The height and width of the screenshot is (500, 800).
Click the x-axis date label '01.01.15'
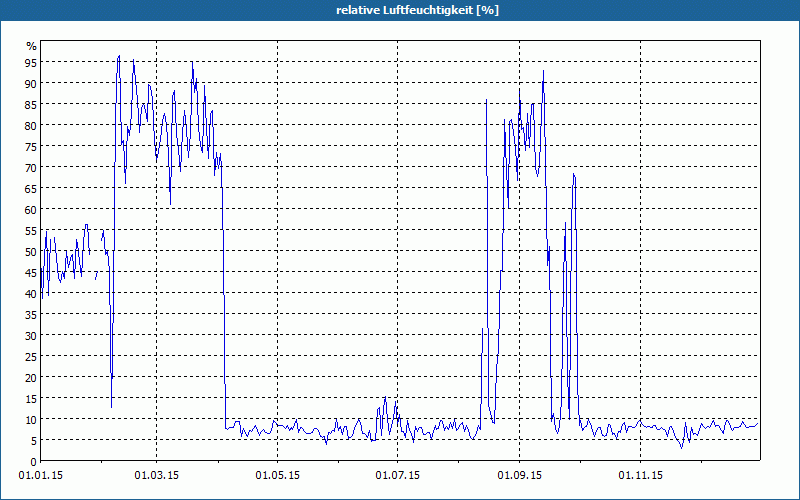[x=41, y=476]
